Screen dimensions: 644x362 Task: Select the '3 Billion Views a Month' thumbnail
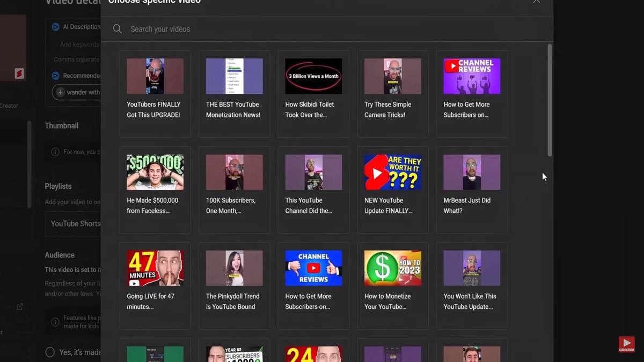tap(313, 76)
